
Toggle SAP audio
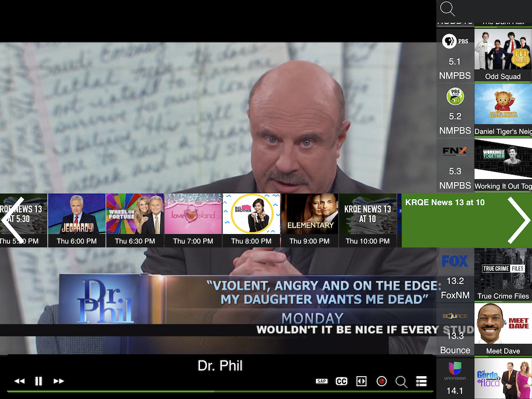[x=322, y=381]
